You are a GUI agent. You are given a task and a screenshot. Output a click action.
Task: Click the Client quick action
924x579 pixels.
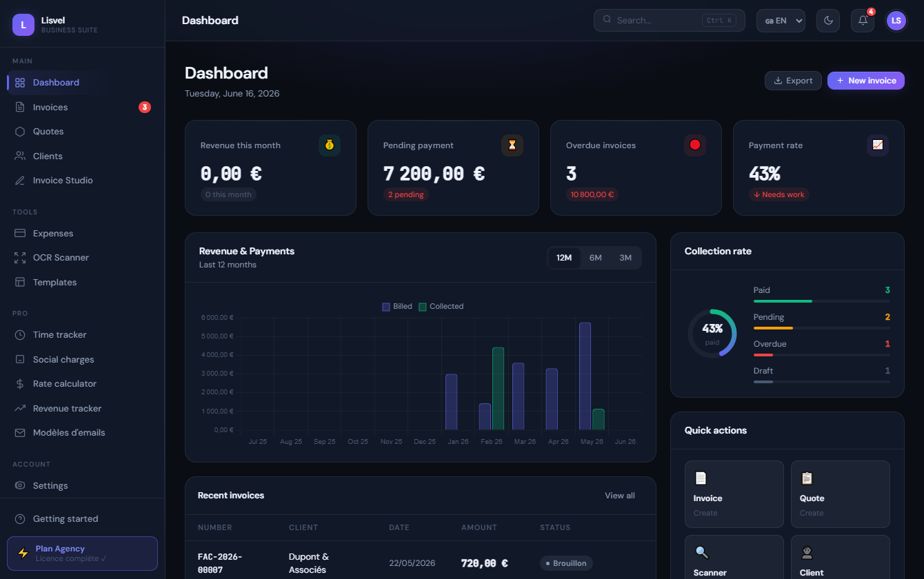[x=841, y=558]
